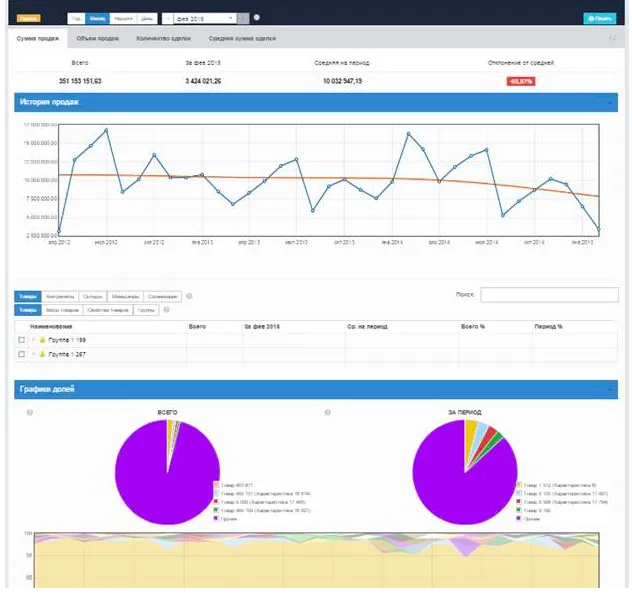
Task: Click the info icon next to ЗА ПЕРИОД pie chart
Action: (327, 412)
